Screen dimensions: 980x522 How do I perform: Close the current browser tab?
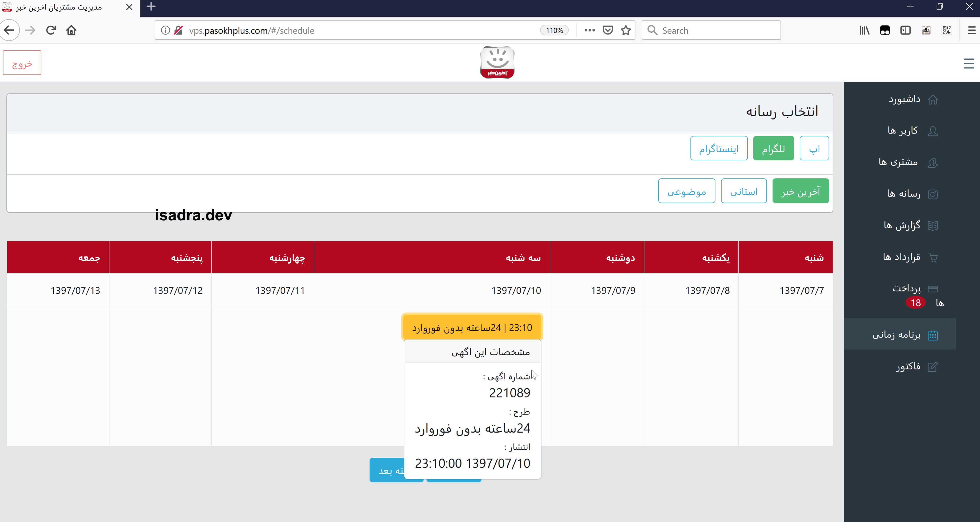click(129, 7)
